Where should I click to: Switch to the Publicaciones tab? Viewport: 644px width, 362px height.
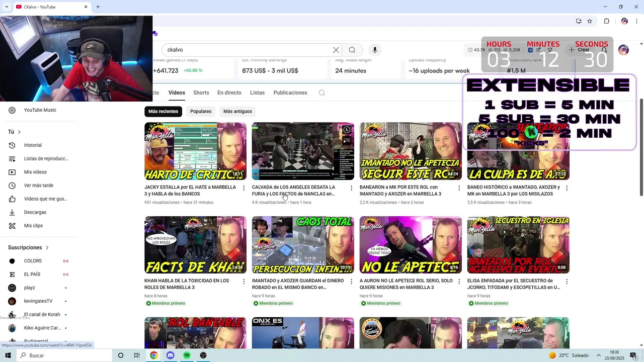[x=290, y=93]
